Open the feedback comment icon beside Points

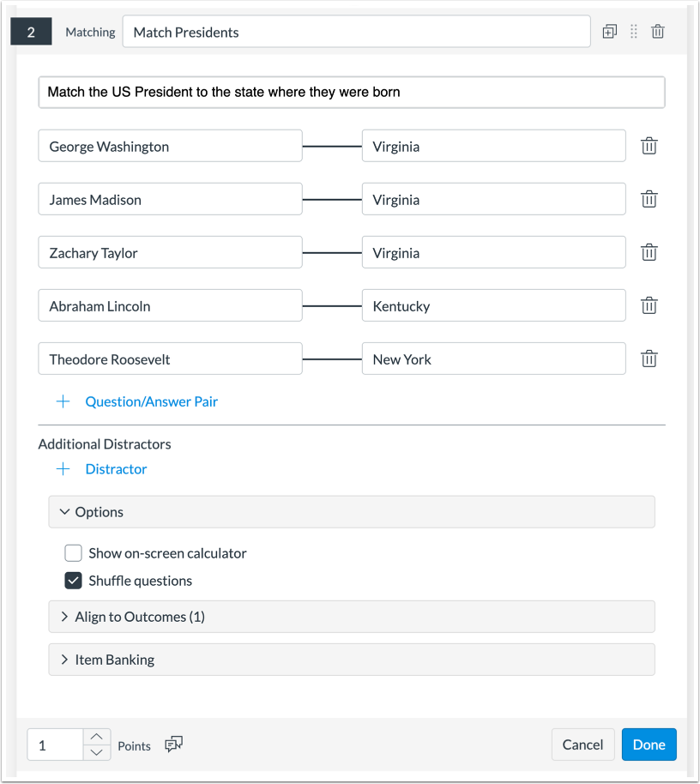pos(174,745)
